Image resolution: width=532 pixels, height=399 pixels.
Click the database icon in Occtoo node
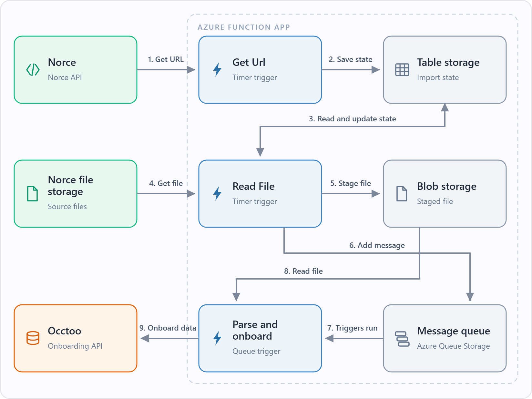(33, 338)
